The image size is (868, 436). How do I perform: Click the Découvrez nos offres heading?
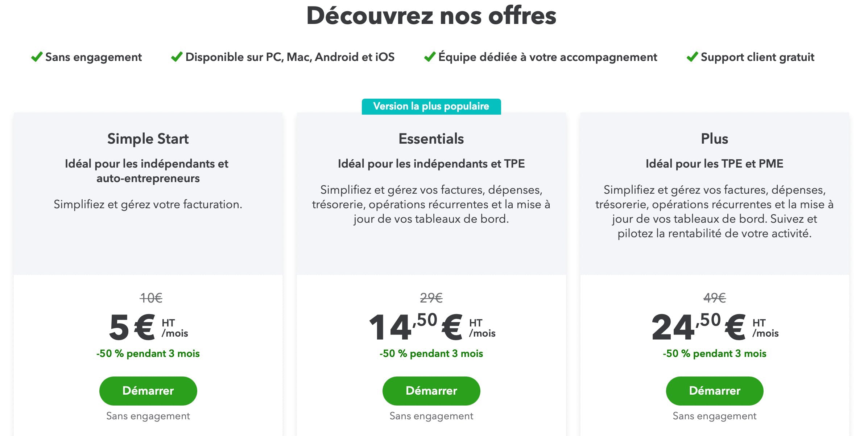point(431,16)
